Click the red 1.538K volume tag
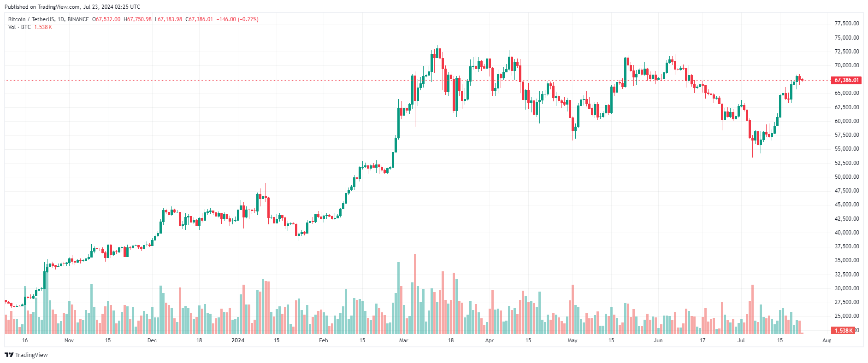Viewport: 868px width, 363px height. pyautogui.click(x=843, y=330)
